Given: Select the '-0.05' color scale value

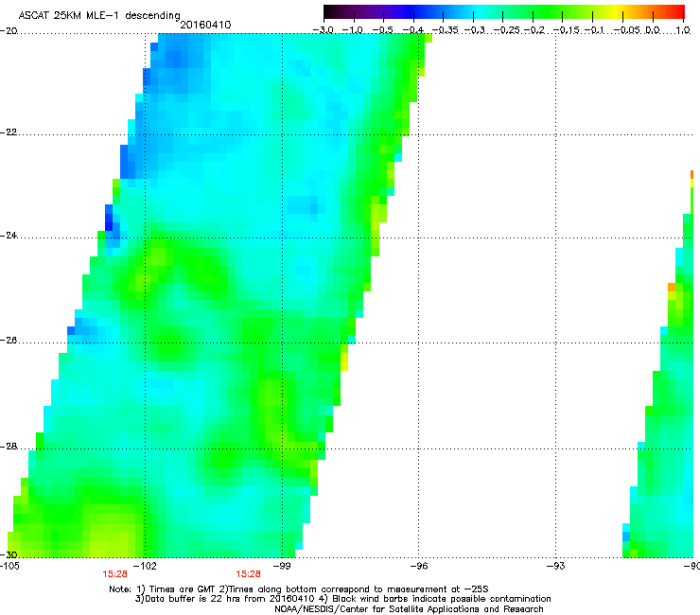Looking at the screenshot, I should (626, 30).
